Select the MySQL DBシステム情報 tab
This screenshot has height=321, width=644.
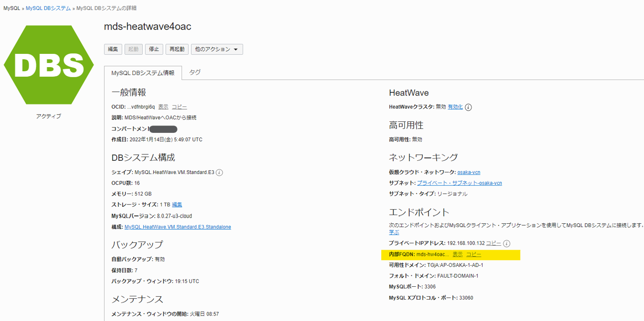point(143,72)
